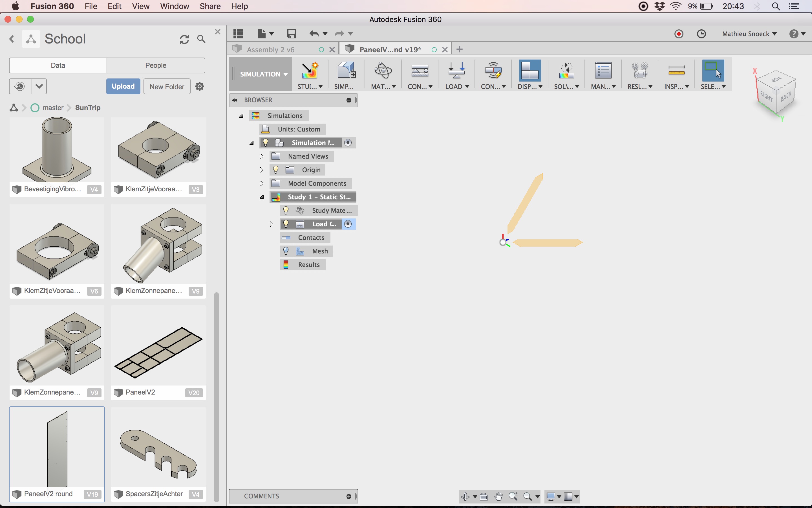
Task: Click the Select tool icon
Action: pyautogui.click(x=713, y=71)
